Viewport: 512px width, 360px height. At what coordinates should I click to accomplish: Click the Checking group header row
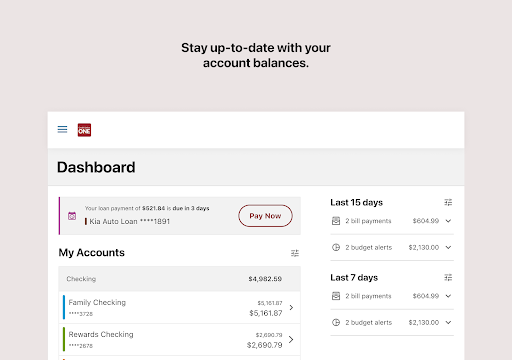click(x=180, y=279)
